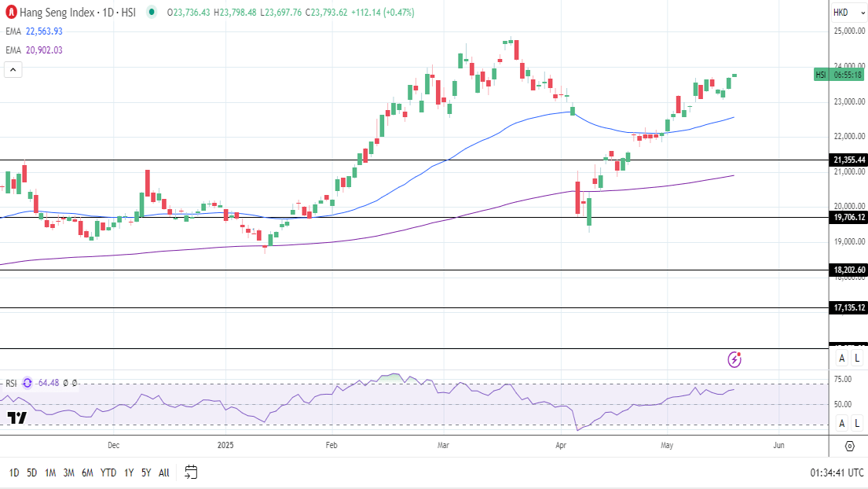Click the Hang Seng Index red logo icon

10,12
